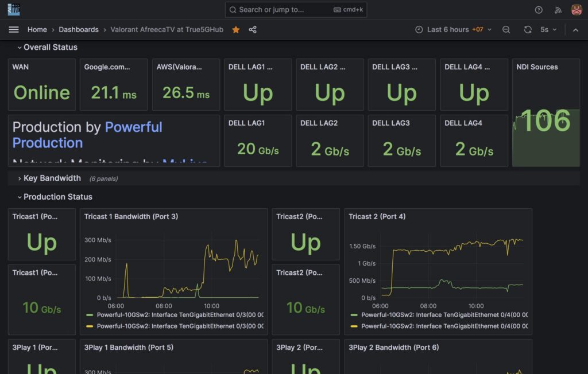Collapse the Overall Status row
This screenshot has height=374, width=588.
[x=47, y=47]
